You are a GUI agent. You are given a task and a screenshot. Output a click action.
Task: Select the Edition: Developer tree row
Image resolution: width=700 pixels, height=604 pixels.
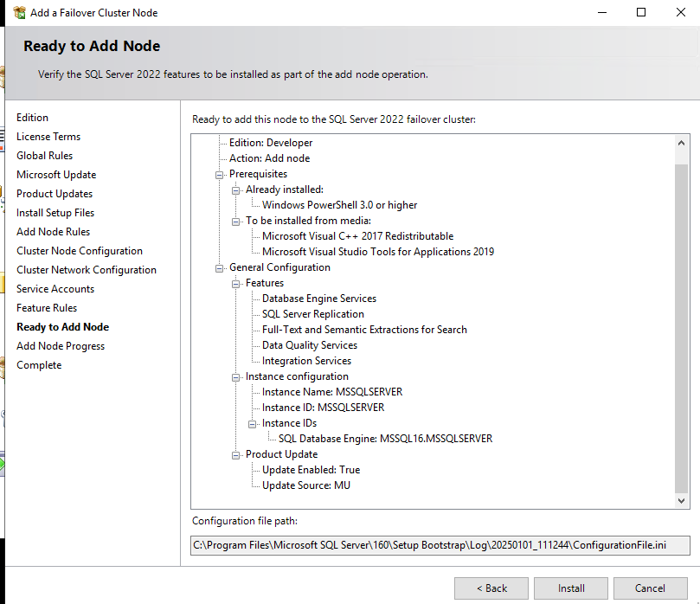coord(271,143)
